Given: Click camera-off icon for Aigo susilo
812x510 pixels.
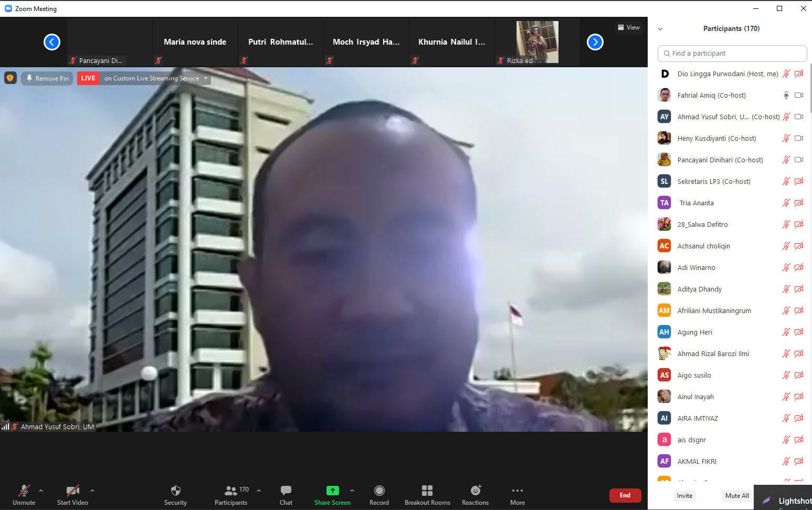Looking at the screenshot, I should coord(799,375).
